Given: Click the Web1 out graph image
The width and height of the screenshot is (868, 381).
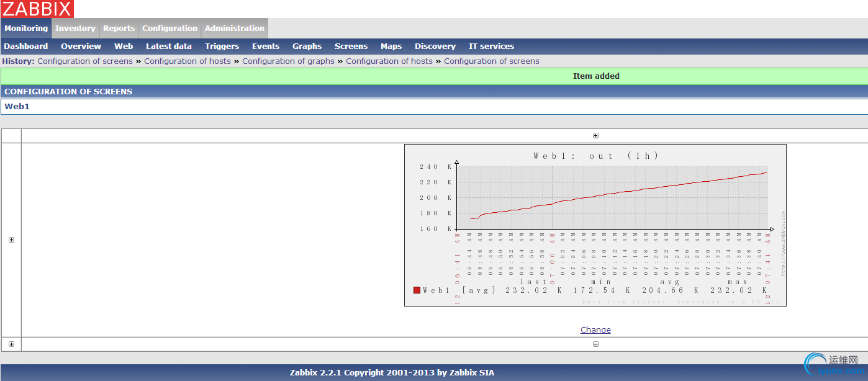Looking at the screenshot, I should point(595,225).
